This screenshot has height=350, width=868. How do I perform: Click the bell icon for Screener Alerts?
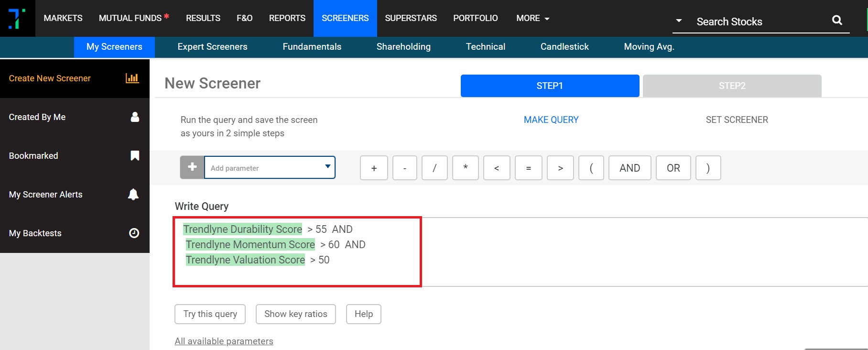(x=133, y=194)
